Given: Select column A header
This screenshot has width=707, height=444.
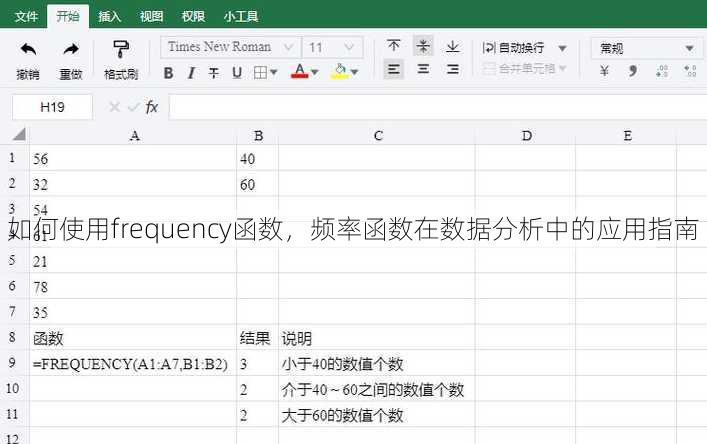Looking at the screenshot, I should 133,136.
